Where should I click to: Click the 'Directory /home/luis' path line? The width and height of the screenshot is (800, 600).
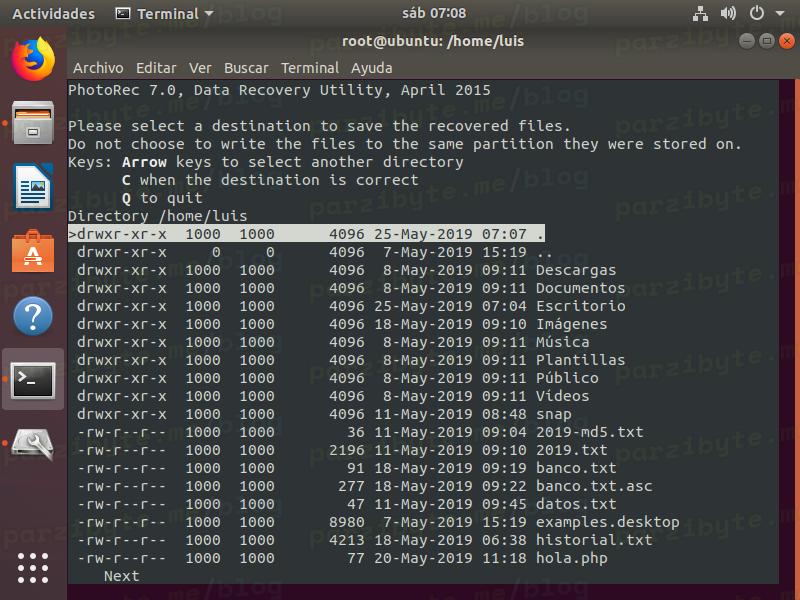click(x=158, y=216)
